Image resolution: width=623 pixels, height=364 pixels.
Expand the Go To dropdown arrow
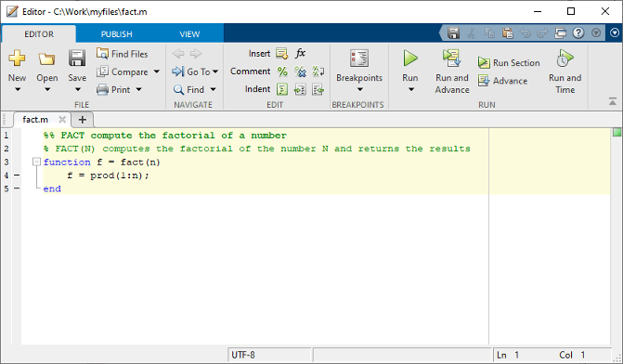(215, 71)
